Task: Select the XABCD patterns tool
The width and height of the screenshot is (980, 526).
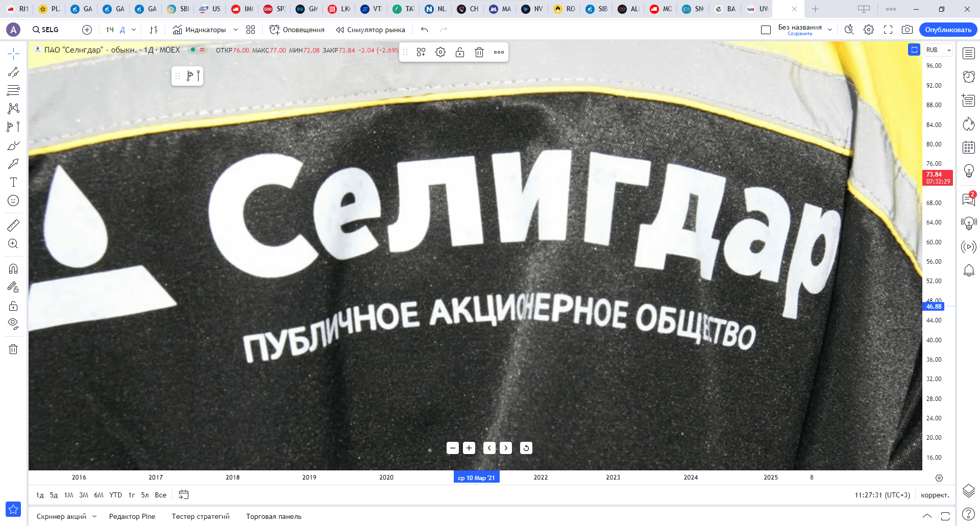Action: coord(13,108)
